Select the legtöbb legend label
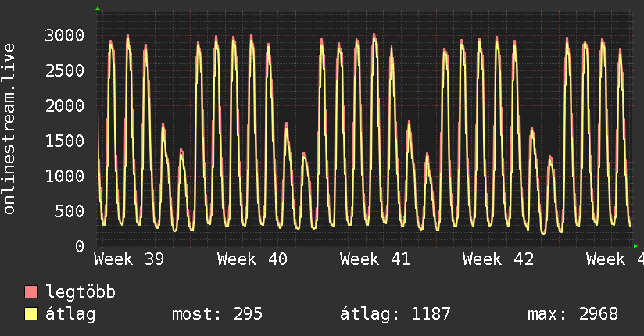Image resolution: width=644 pixels, height=336 pixels. click(80, 292)
